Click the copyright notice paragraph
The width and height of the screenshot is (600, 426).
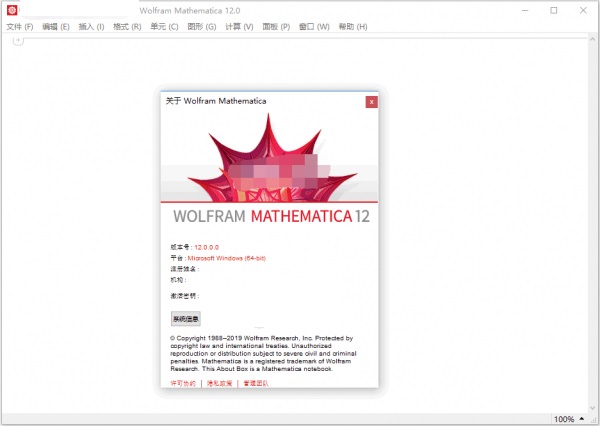[263, 353]
